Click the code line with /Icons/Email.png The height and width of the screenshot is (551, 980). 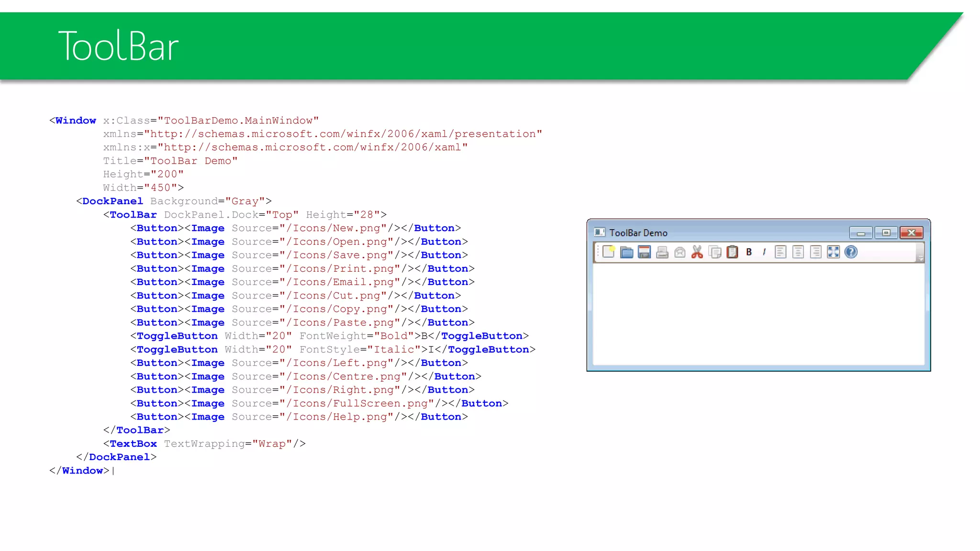tap(302, 282)
